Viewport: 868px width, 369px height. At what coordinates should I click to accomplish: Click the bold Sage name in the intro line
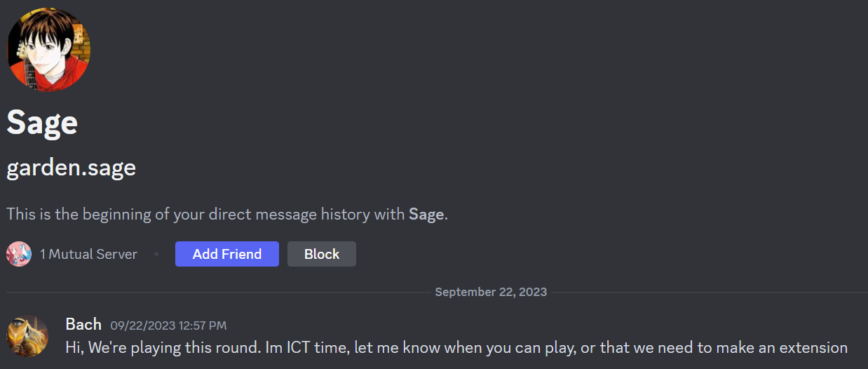(426, 214)
